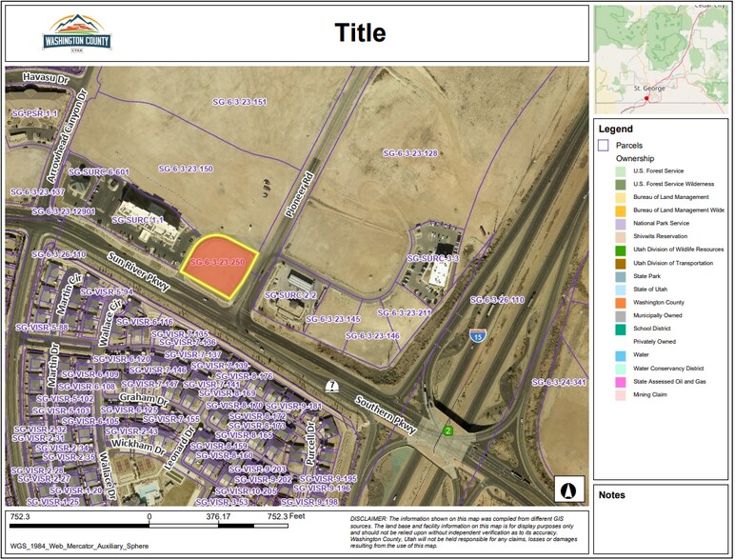Click the north arrow compass icon
The image size is (735, 560).
(569, 488)
